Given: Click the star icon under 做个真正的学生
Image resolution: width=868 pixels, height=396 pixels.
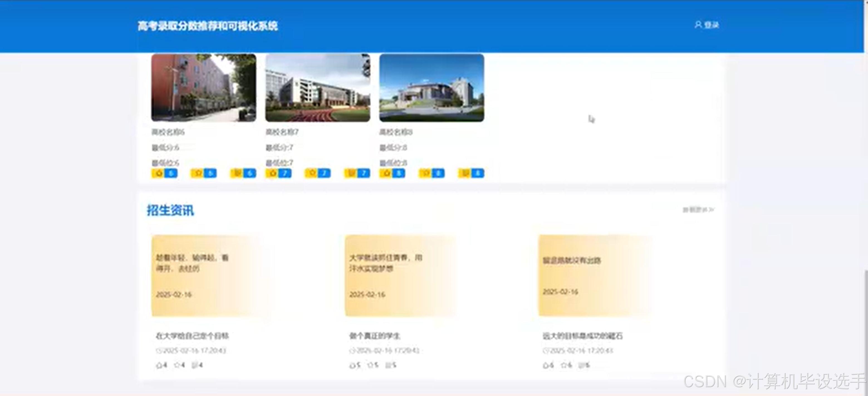Looking at the screenshot, I should pos(370,365).
